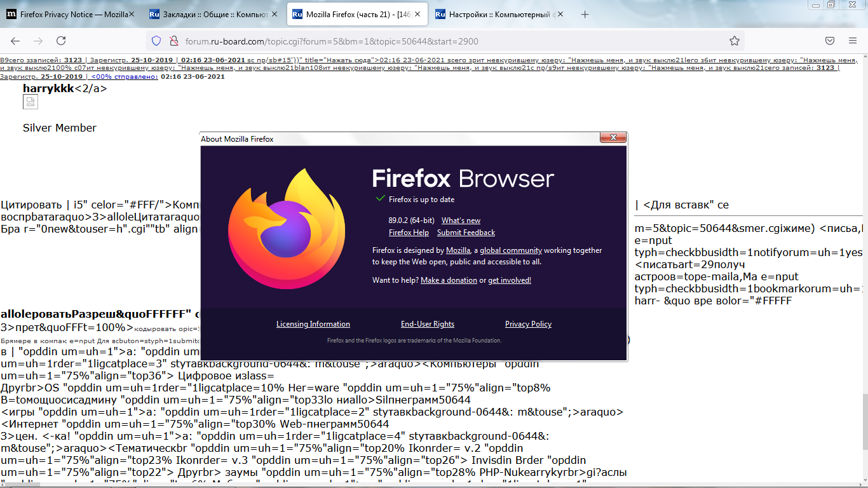This screenshot has width=868, height=488.
Task: Click the '89.0.2 (64-bit)' version text
Action: tap(411, 220)
